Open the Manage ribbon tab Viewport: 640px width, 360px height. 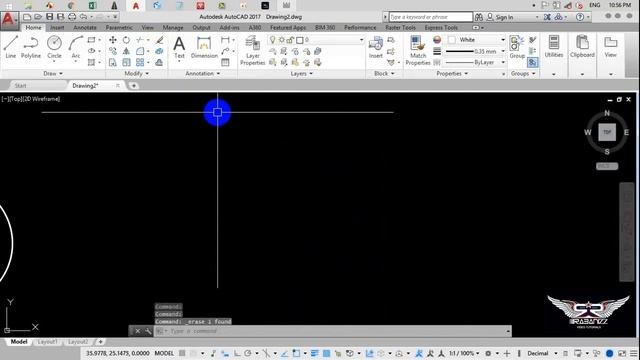(173, 28)
